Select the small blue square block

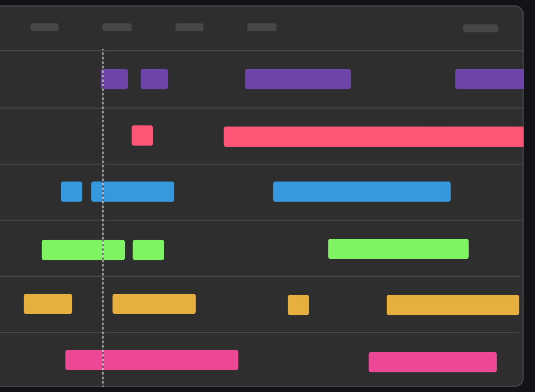(x=71, y=192)
